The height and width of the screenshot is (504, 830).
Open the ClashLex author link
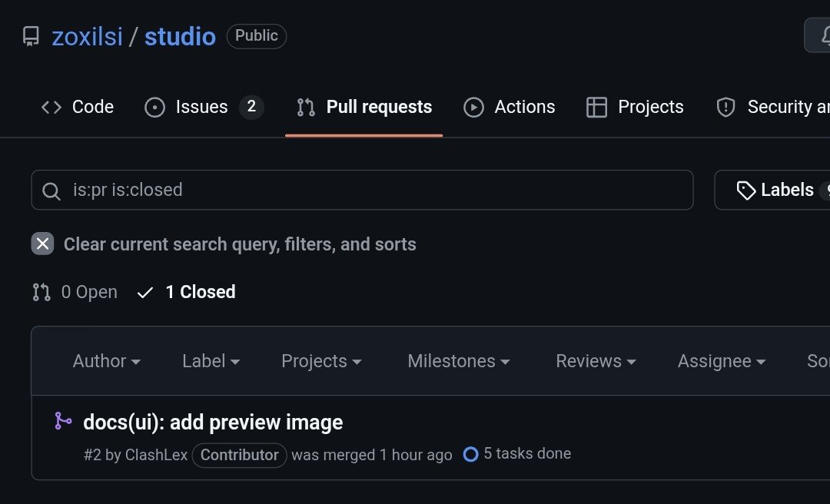point(157,455)
